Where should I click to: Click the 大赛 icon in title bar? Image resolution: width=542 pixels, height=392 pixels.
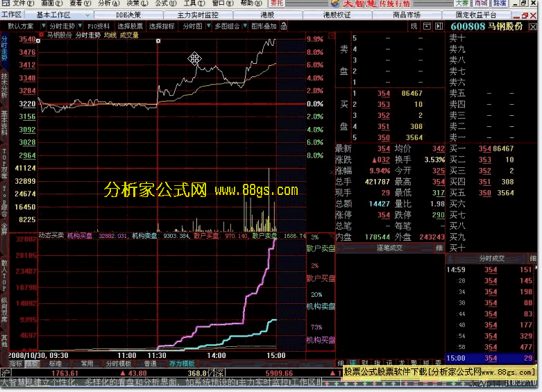point(462,3)
